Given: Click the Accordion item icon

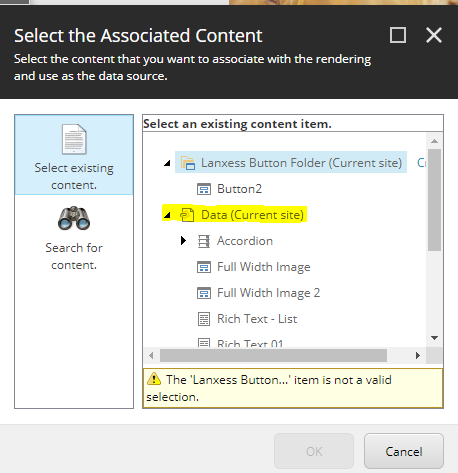Looking at the screenshot, I should click(204, 241).
